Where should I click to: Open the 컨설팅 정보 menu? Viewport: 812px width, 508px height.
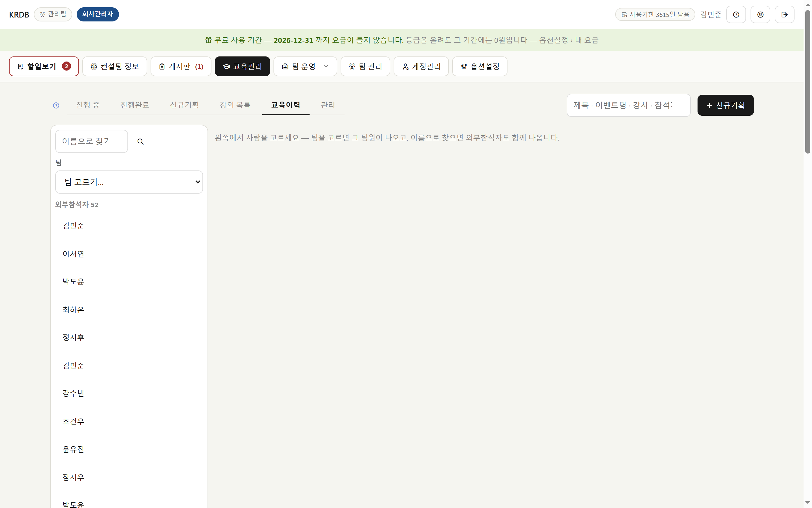(115, 66)
